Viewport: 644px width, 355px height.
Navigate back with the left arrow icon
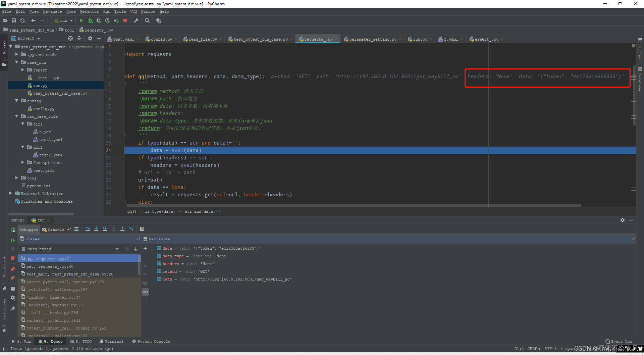tap(33, 20)
